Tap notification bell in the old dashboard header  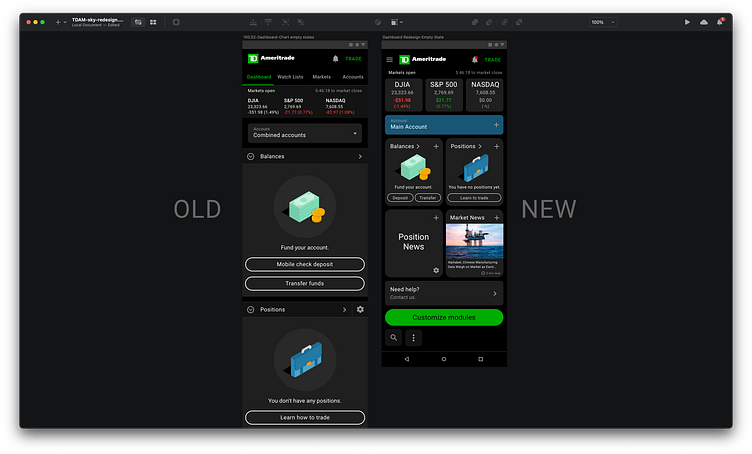(336, 58)
